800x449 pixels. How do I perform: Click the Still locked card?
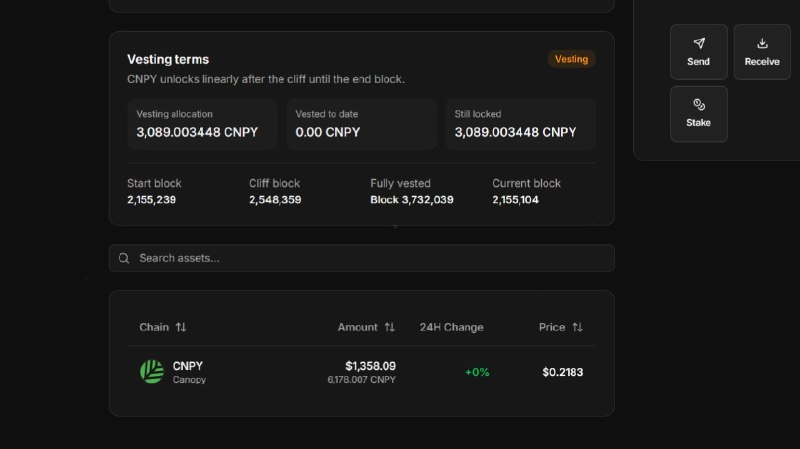pos(521,124)
